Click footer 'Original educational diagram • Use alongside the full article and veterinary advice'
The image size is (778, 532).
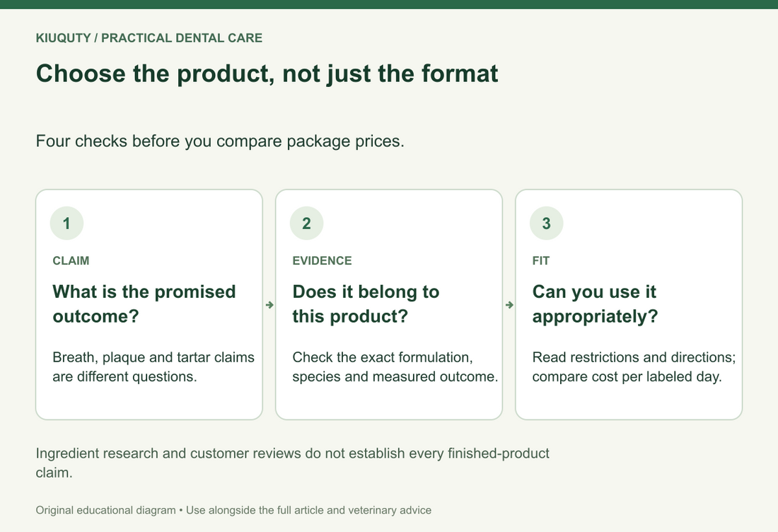point(233,510)
